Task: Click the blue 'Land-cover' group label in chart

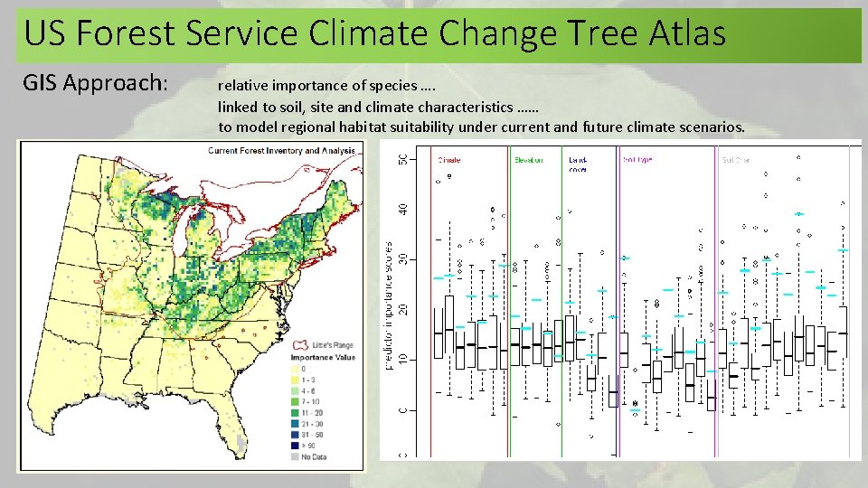Action: 578,164
